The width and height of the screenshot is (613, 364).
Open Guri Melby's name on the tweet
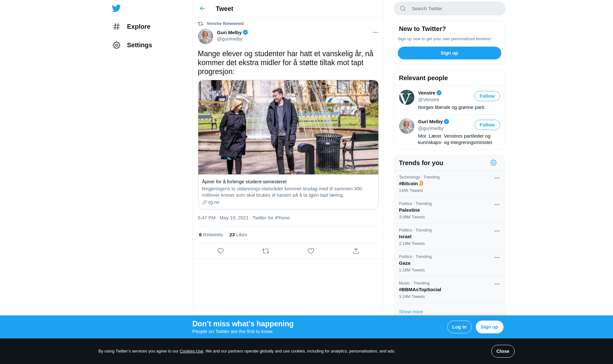tap(229, 33)
